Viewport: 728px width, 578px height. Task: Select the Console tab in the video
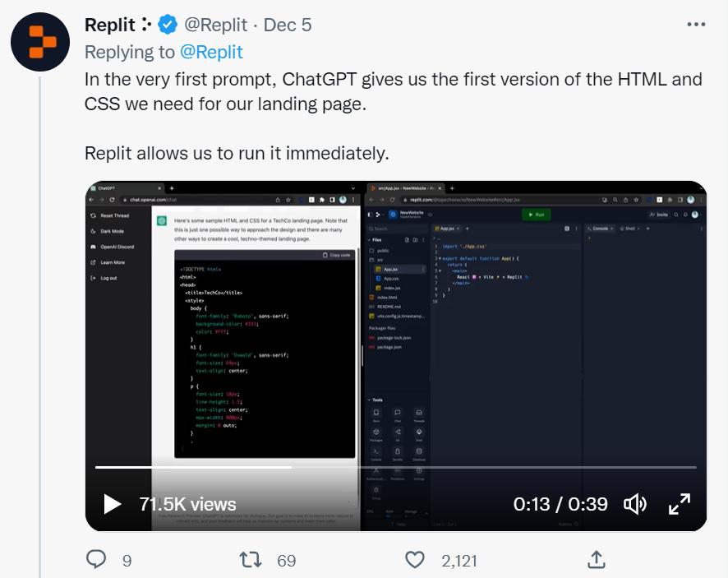600,229
